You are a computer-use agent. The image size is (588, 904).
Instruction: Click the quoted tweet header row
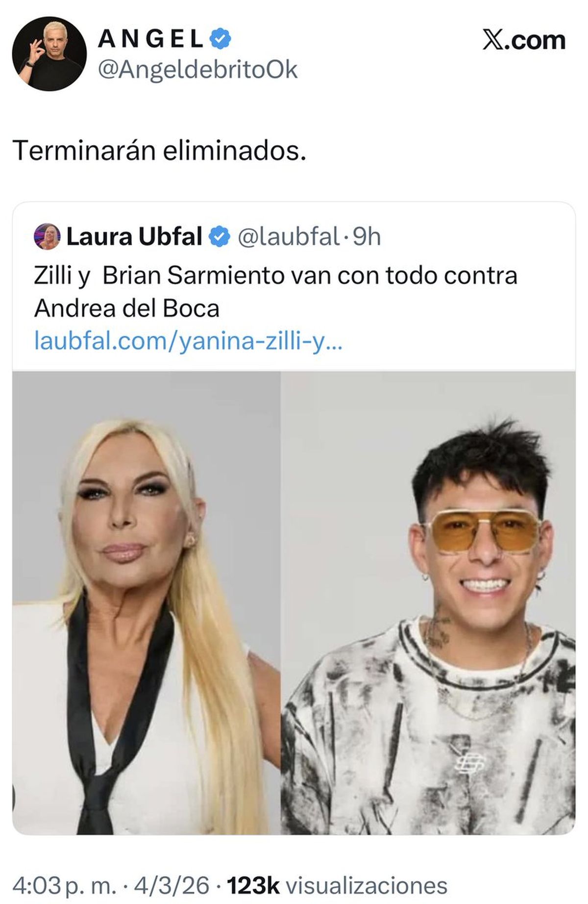click(x=207, y=237)
